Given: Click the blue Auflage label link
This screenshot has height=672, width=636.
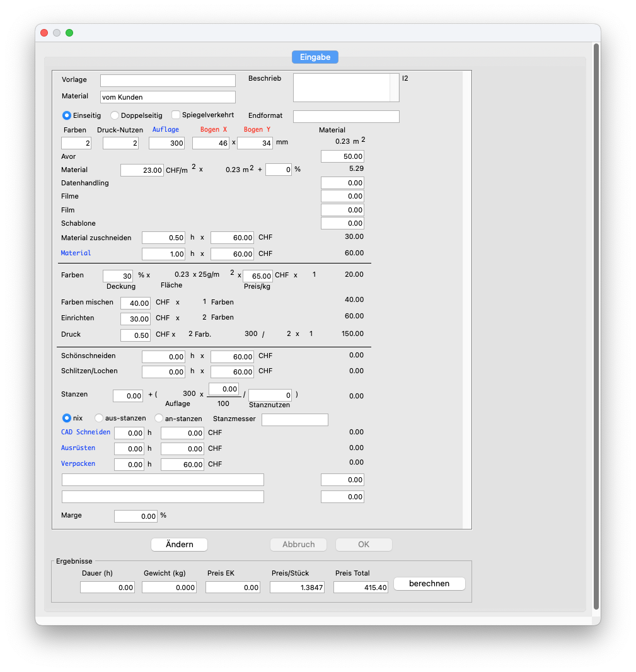Looking at the screenshot, I should [166, 129].
